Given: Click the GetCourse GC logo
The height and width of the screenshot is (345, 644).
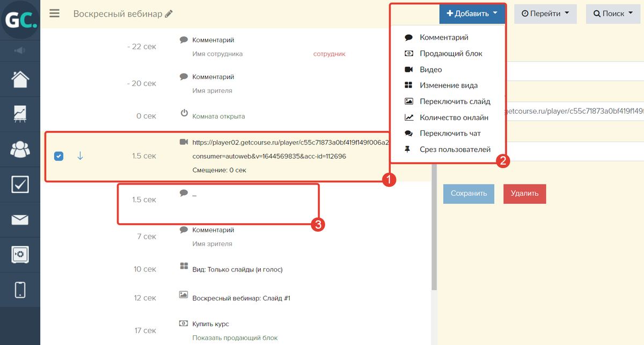Looking at the screenshot, I should tap(20, 19).
